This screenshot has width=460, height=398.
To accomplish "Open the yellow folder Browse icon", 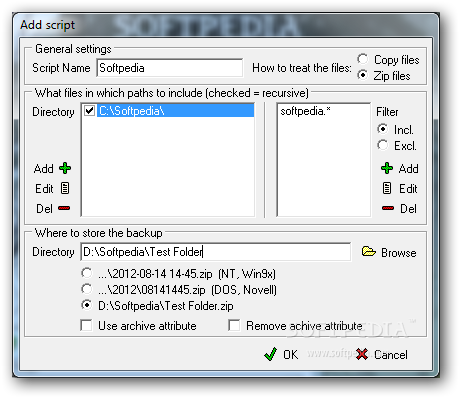I will [369, 251].
